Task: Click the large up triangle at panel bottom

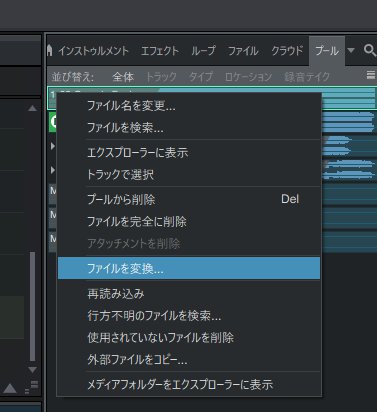Action: (10, 388)
